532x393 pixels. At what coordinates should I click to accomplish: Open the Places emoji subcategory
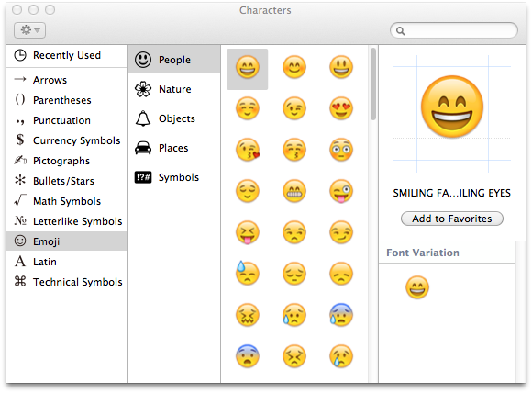point(174,148)
